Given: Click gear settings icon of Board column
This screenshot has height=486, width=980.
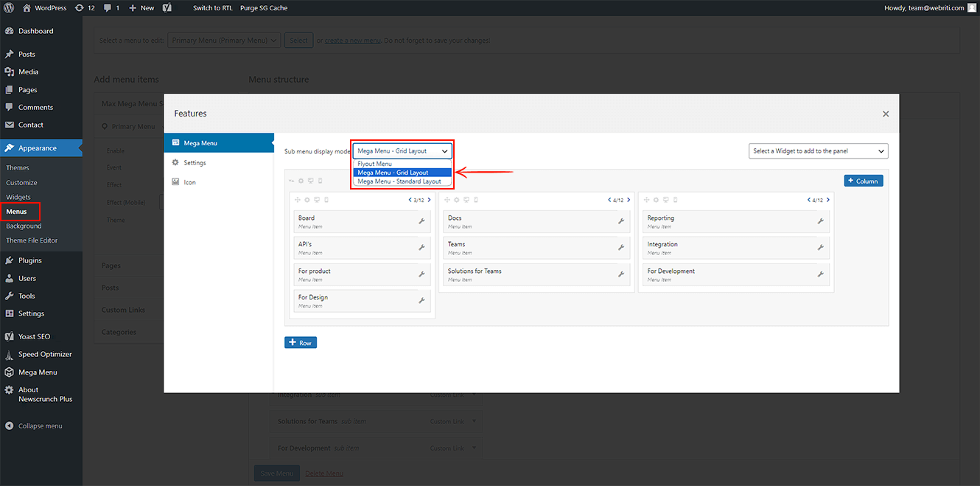Looking at the screenshot, I should pos(307,200).
